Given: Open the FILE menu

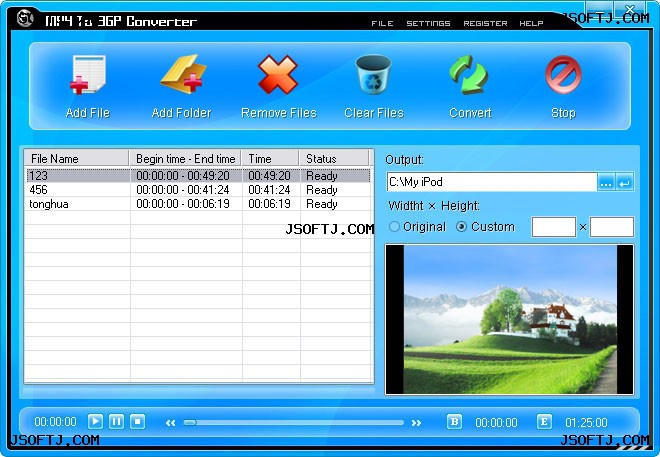Looking at the screenshot, I should [x=382, y=23].
